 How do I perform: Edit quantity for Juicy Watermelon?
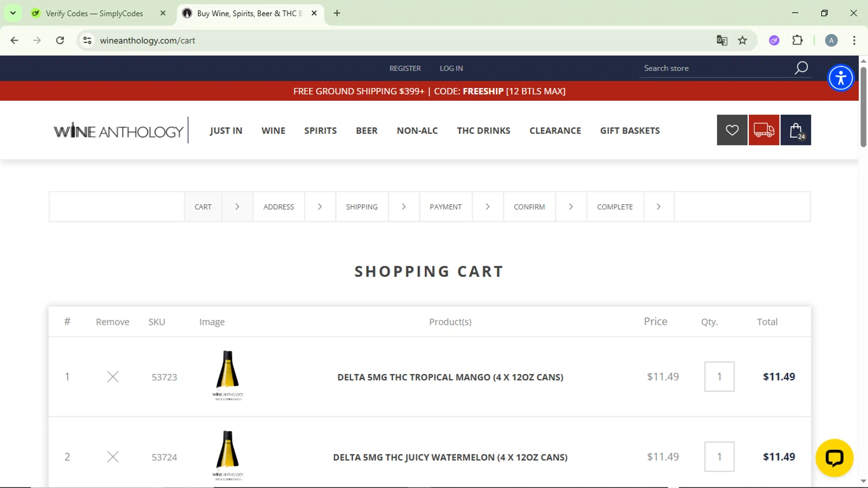click(719, 457)
